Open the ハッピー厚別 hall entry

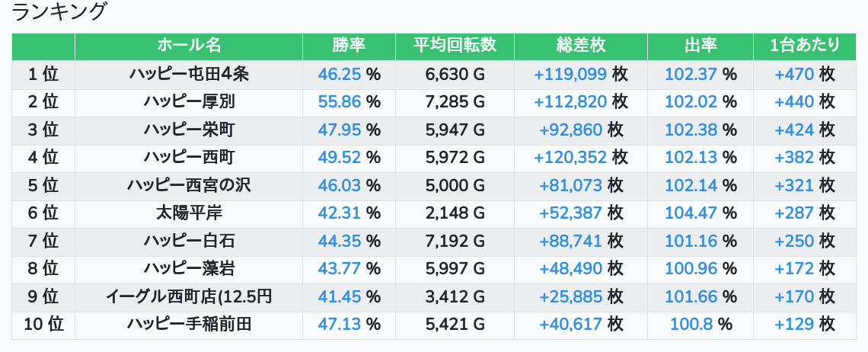(x=189, y=102)
